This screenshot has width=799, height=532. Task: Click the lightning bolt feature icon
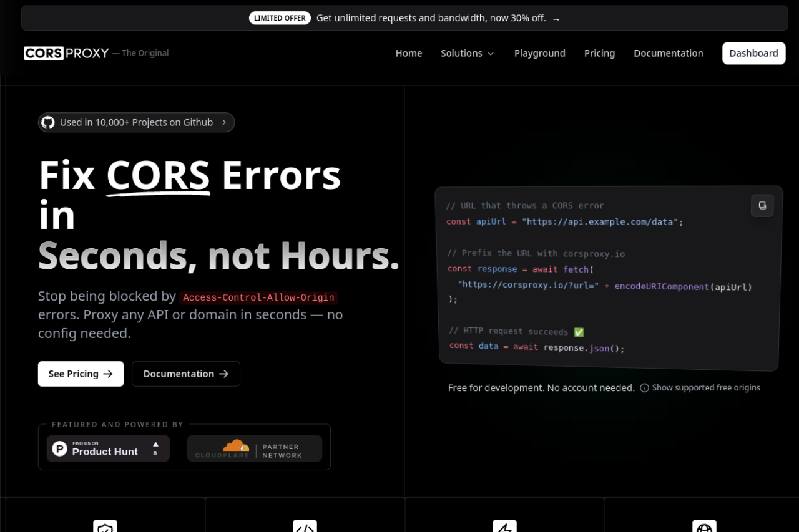tap(504, 528)
